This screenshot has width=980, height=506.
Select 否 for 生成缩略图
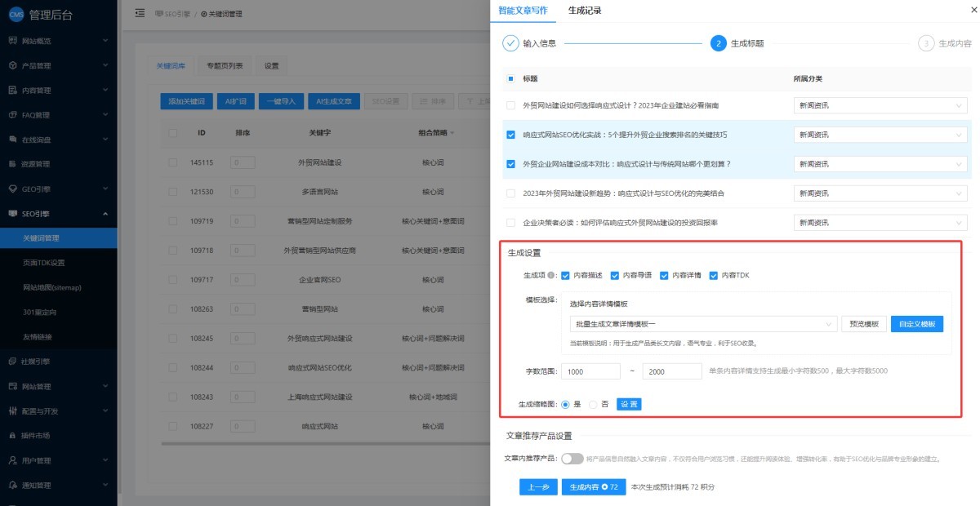(594, 404)
